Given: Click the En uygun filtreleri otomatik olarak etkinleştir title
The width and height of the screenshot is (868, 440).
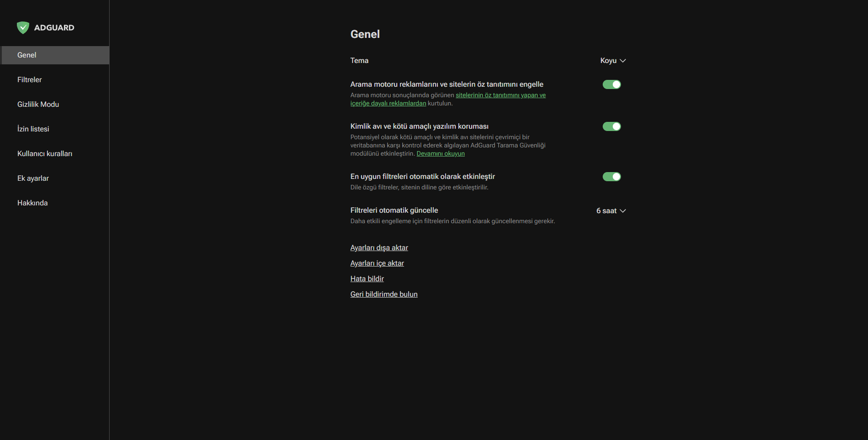Looking at the screenshot, I should pyautogui.click(x=422, y=177).
